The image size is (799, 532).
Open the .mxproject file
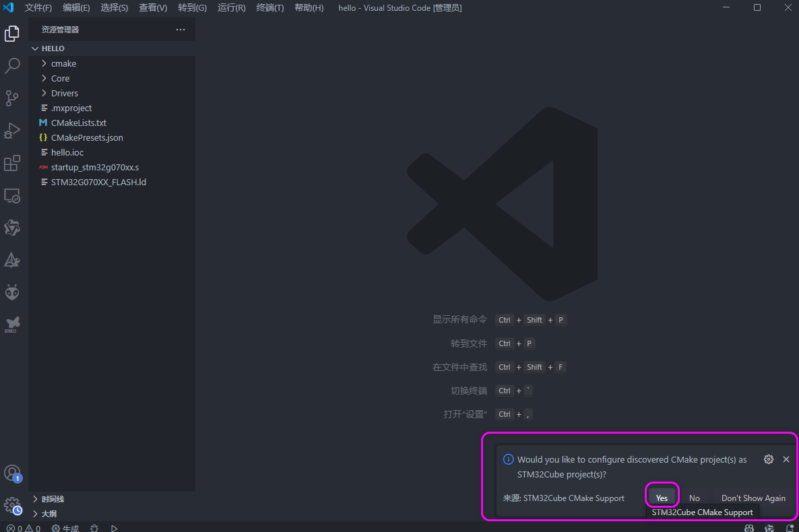(112, 108)
